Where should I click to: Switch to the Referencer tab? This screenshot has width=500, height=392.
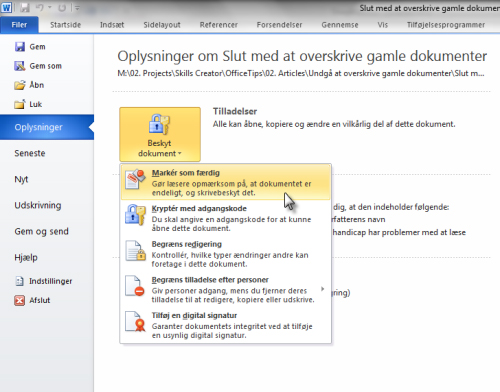pos(219,25)
